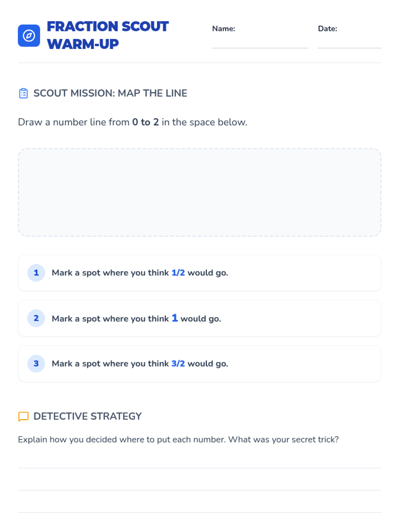Select the Scout Mission: Map the Line heading
The width and height of the screenshot is (399, 532).
tap(110, 93)
